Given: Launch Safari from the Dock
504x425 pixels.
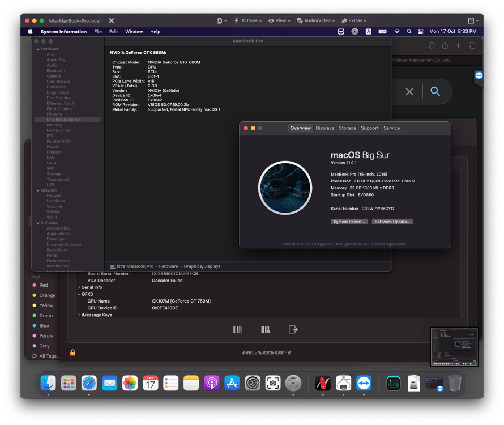Looking at the screenshot, I should 89,383.
